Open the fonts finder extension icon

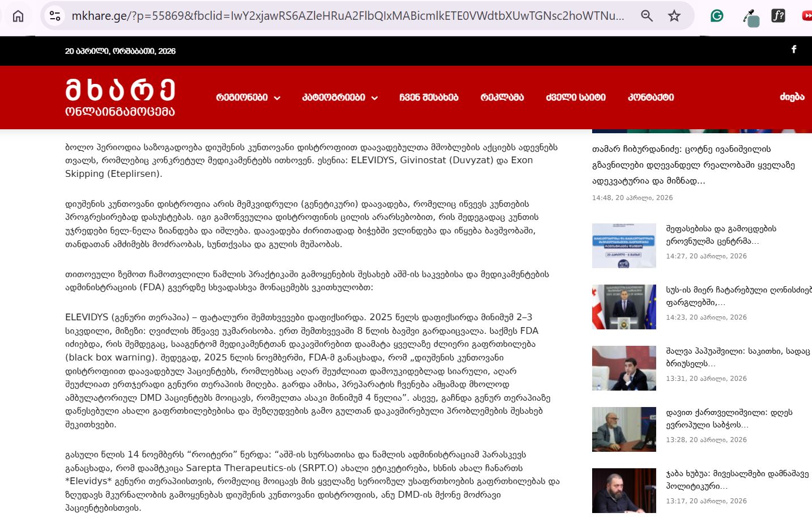click(x=778, y=16)
